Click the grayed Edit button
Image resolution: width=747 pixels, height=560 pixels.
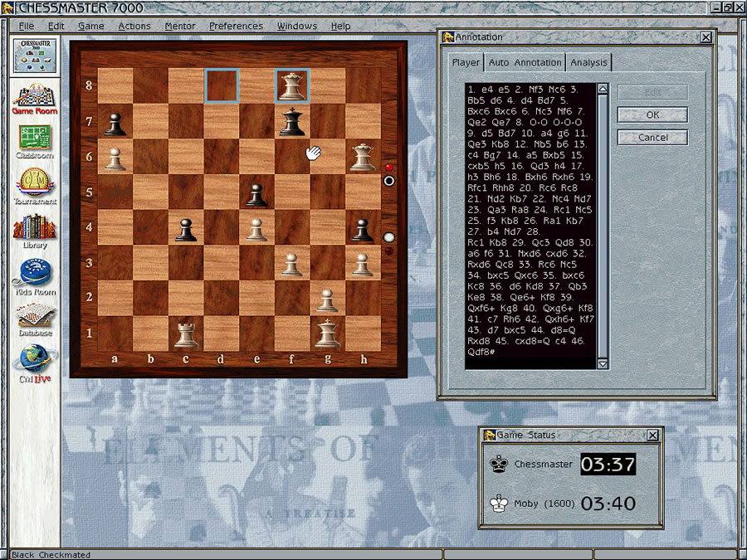652,91
